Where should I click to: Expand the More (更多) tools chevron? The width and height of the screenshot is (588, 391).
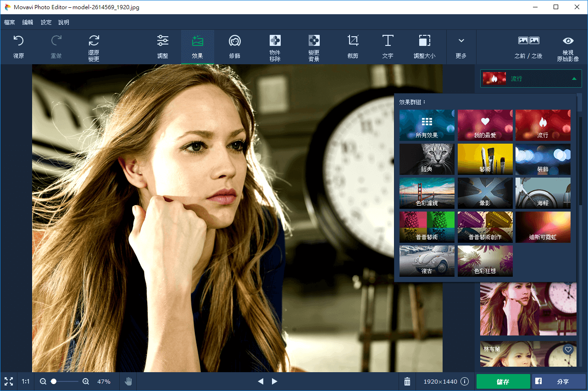pyautogui.click(x=461, y=41)
